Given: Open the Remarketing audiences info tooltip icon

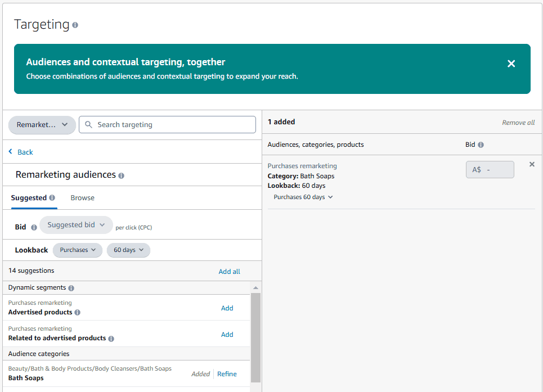Looking at the screenshot, I should pos(122,175).
